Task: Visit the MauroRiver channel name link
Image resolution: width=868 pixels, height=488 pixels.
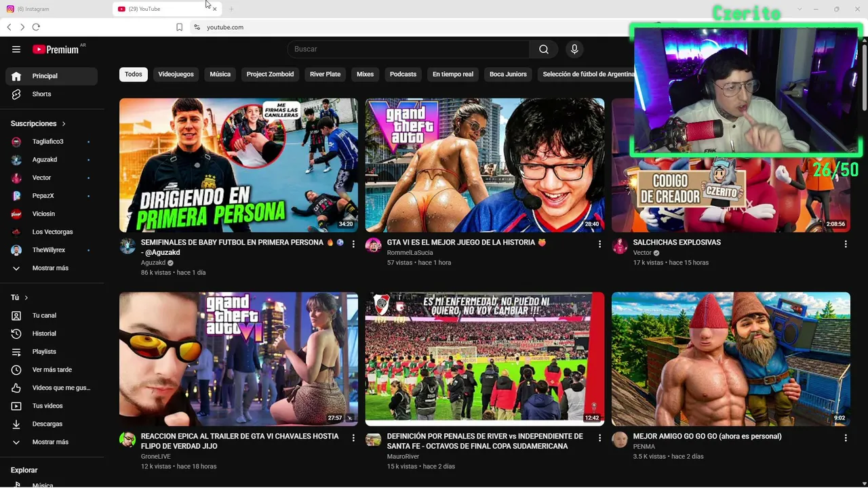Action: coord(403,457)
